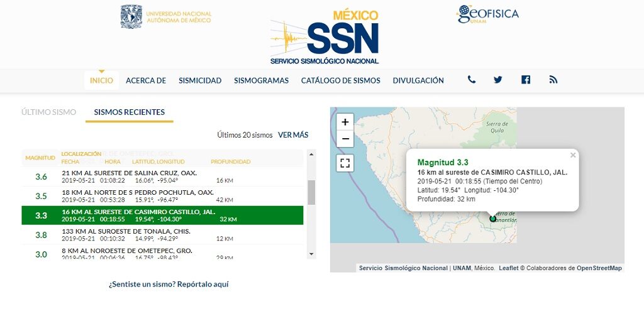
Task: Open the Twitter icon link
Action: [x=498, y=80]
